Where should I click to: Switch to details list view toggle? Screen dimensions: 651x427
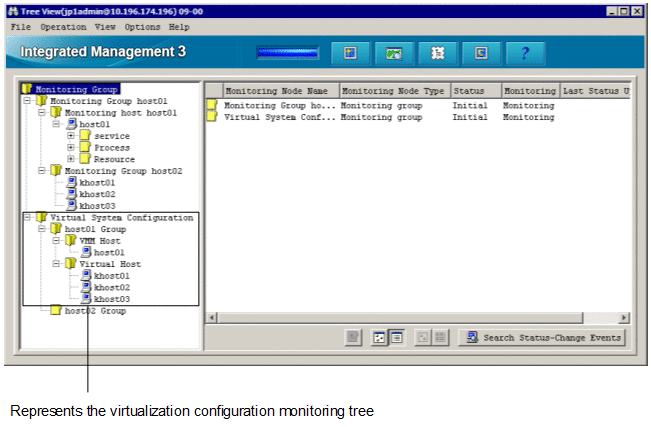click(395, 338)
